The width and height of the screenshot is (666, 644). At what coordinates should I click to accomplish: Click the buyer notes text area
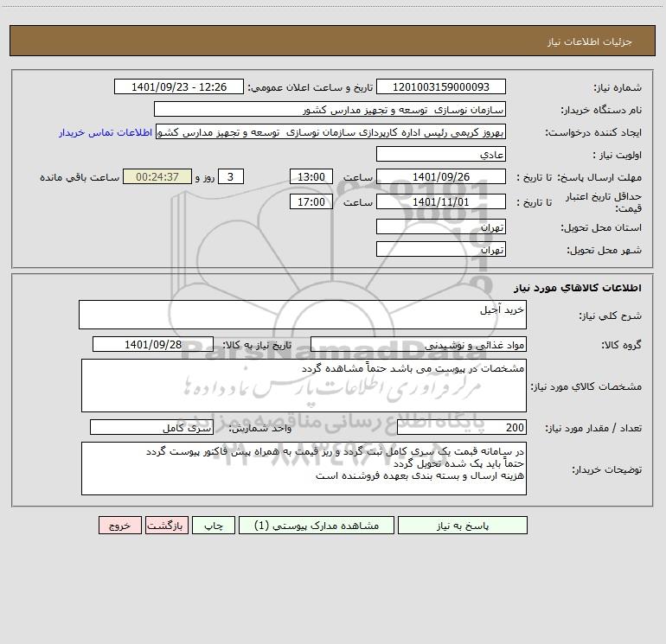point(304,469)
